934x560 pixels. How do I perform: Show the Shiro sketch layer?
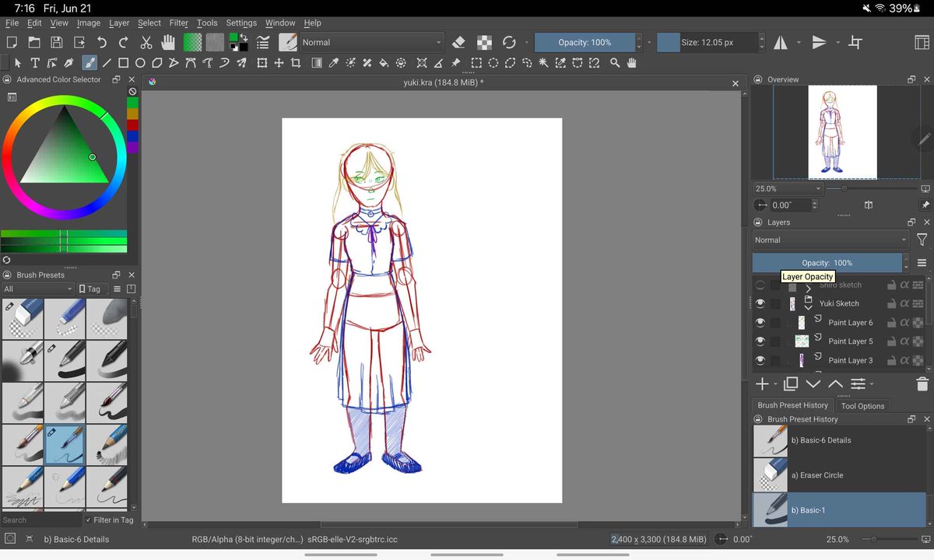pos(760,285)
